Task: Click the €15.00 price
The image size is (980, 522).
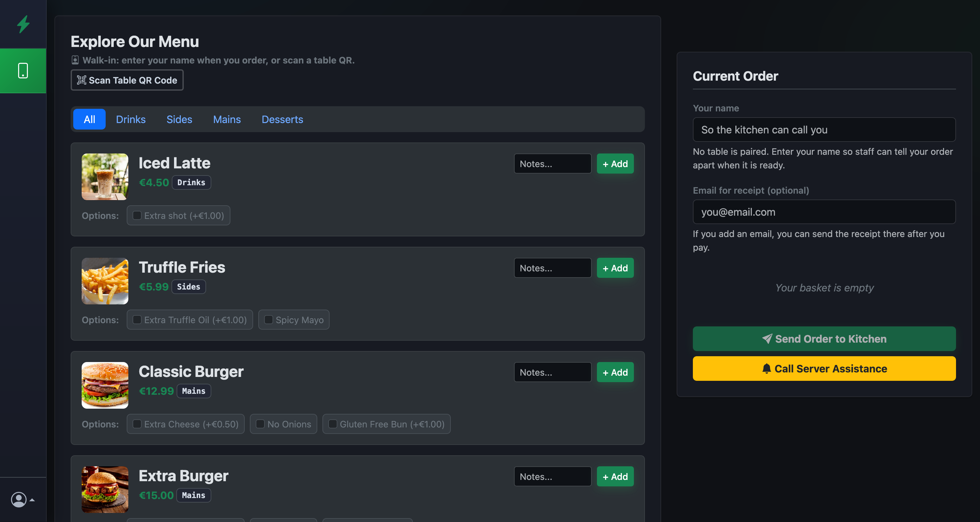Action: coord(156,495)
